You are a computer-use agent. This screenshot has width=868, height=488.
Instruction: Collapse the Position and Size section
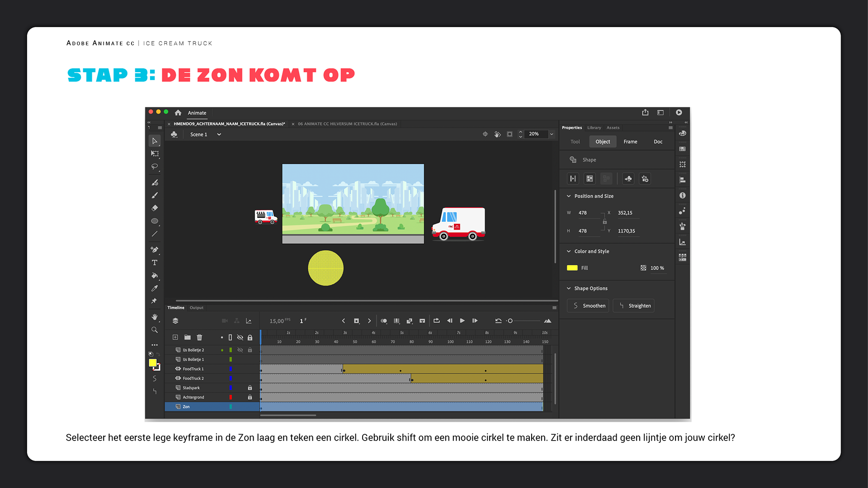point(569,196)
